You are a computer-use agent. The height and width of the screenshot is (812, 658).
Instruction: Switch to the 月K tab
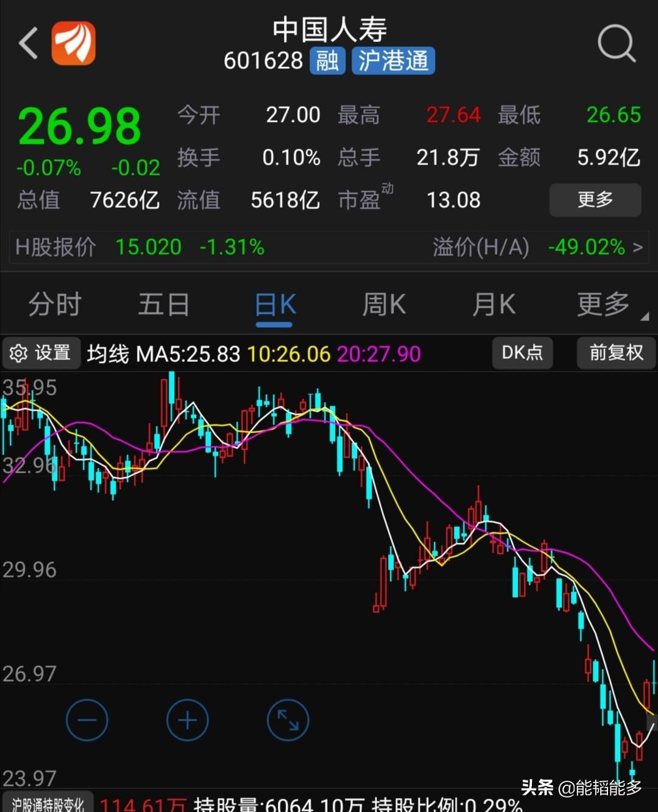[493, 304]
